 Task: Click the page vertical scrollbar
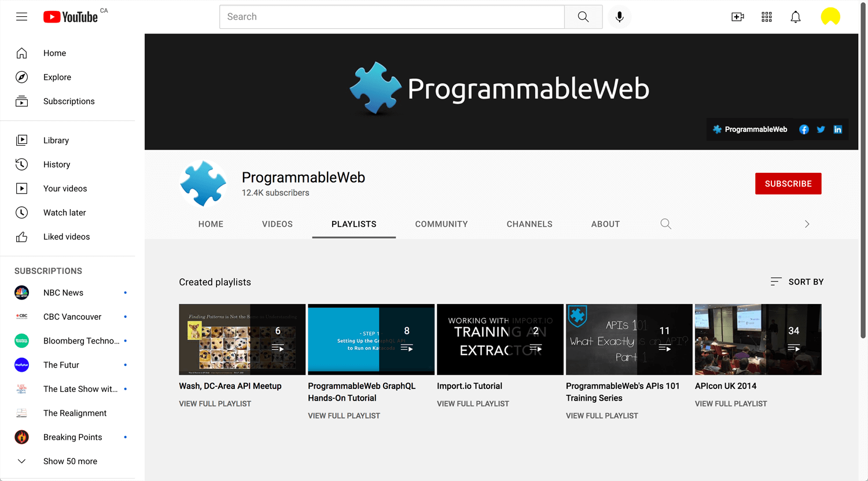click(x=863, y=171)
